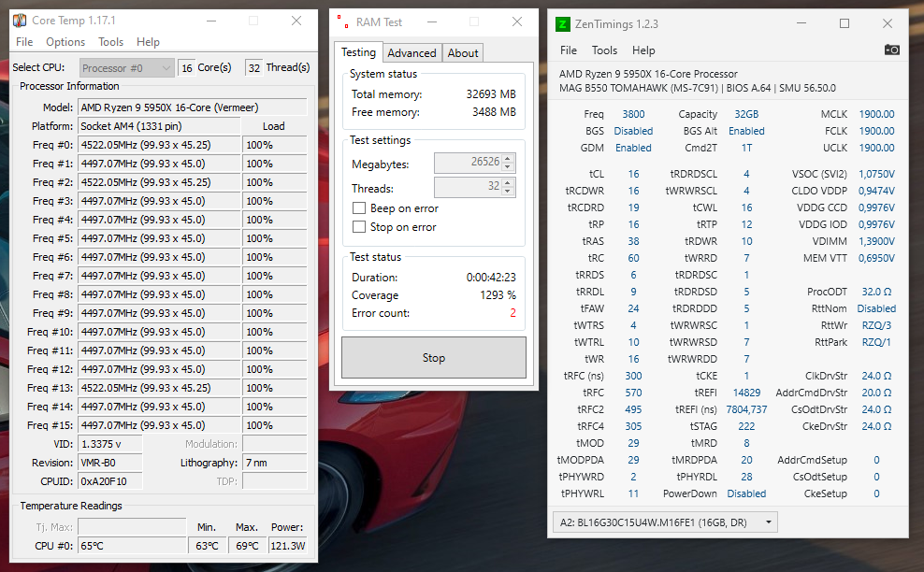Click the ZenTimings screenshot camera icon
The width and height of the screenshot is (924, 572).
[891, 50]
